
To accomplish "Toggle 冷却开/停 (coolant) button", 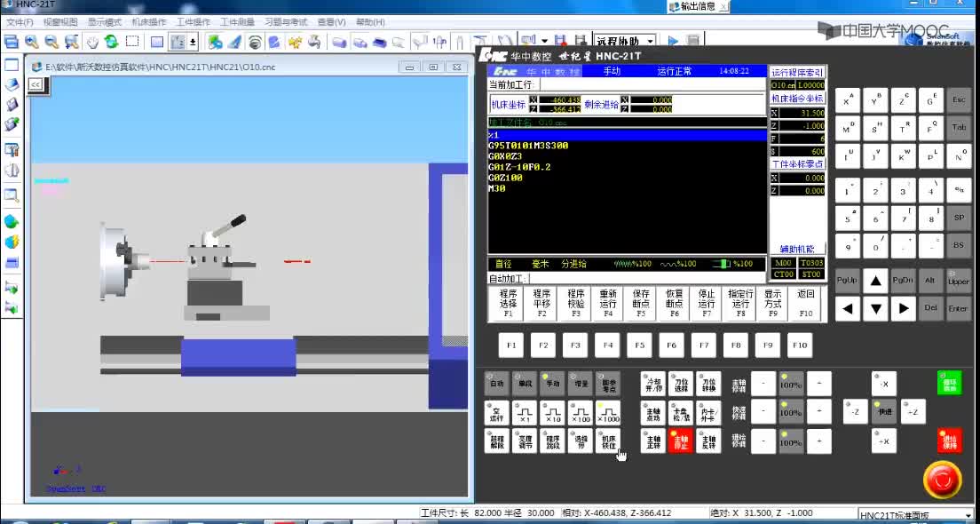I will 653,384.
